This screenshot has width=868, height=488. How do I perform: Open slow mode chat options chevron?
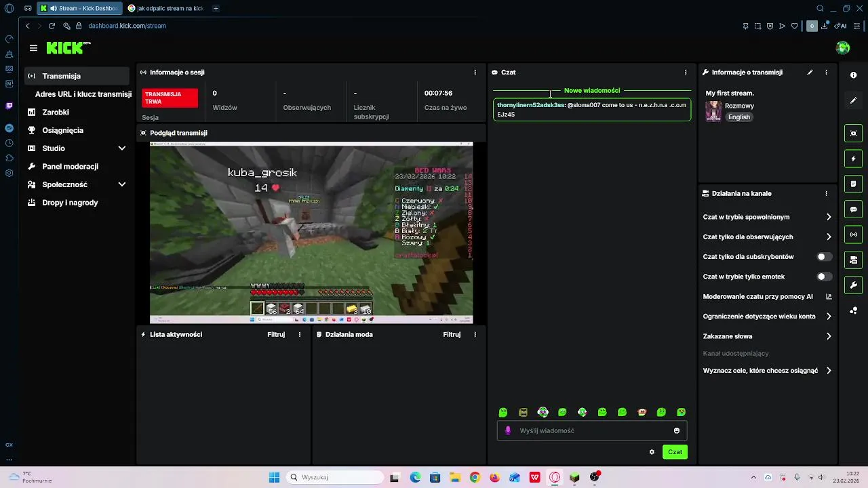[829, 217]
